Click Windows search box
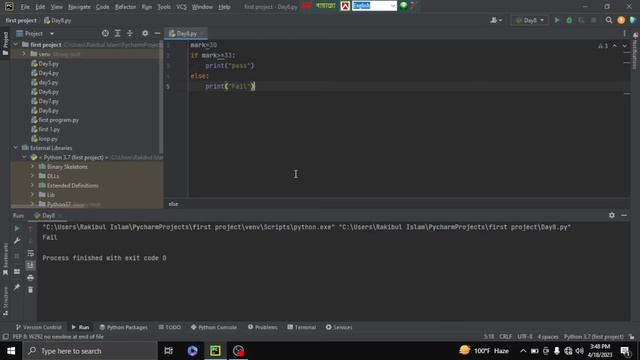 point(90,351)
